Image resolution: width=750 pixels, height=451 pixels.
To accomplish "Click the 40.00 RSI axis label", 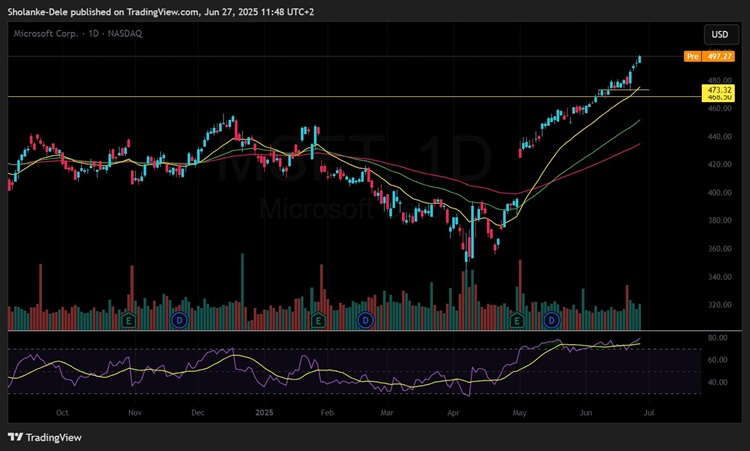I will (717, 382).
